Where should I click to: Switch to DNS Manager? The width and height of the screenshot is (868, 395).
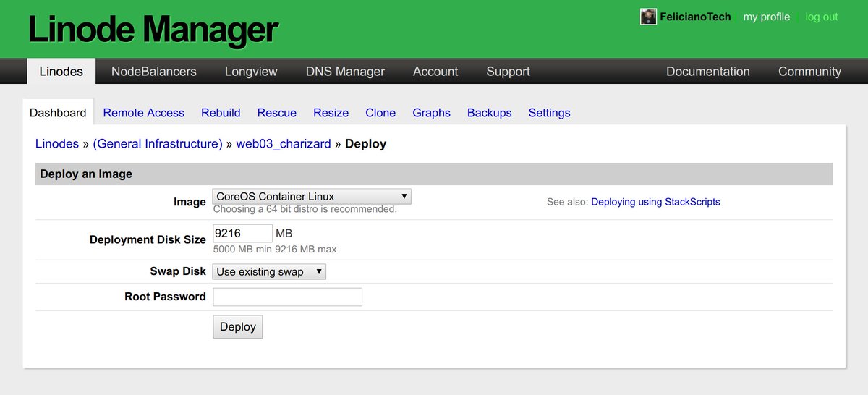(x=345, y=71)
